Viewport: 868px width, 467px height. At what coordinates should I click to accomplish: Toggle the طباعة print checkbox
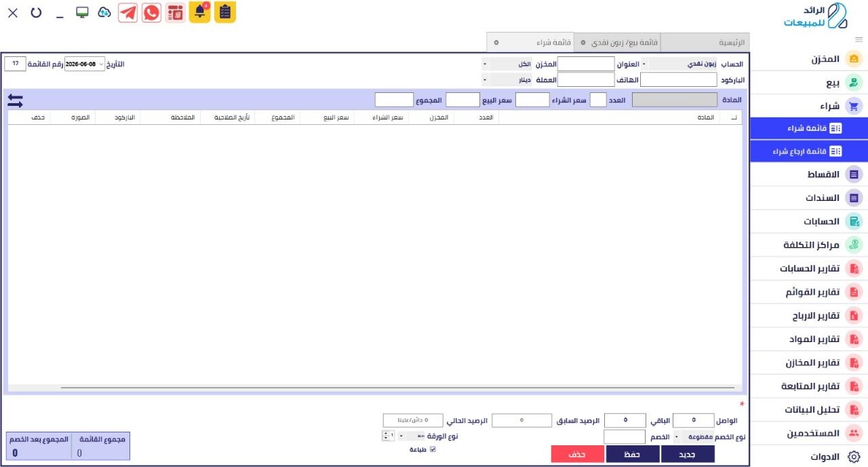click(x=433, y=449)
